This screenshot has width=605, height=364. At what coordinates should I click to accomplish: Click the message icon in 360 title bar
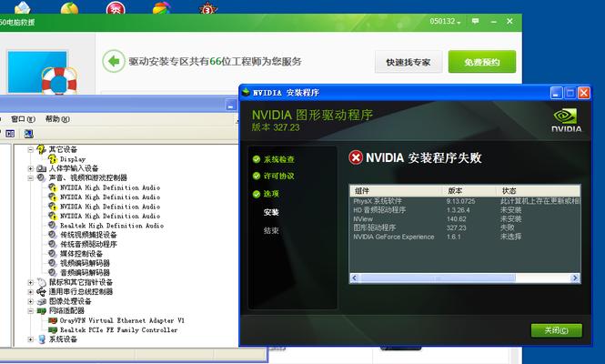[475, 21]
